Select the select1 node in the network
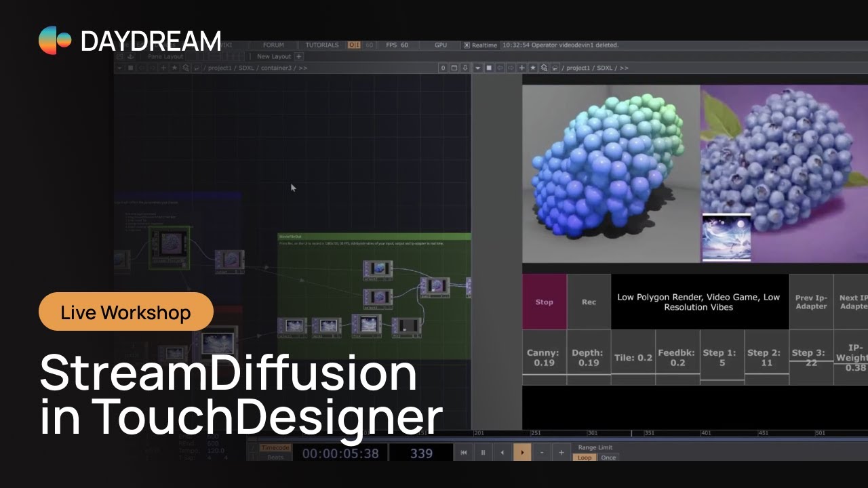This screenshot has height=488, width=868. click(x=292, y=327)
